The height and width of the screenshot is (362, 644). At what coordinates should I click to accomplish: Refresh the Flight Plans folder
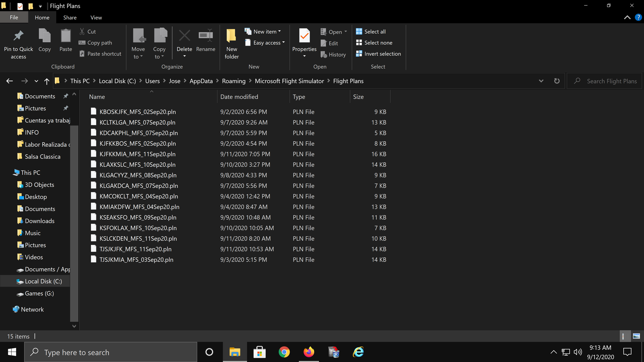557,81
